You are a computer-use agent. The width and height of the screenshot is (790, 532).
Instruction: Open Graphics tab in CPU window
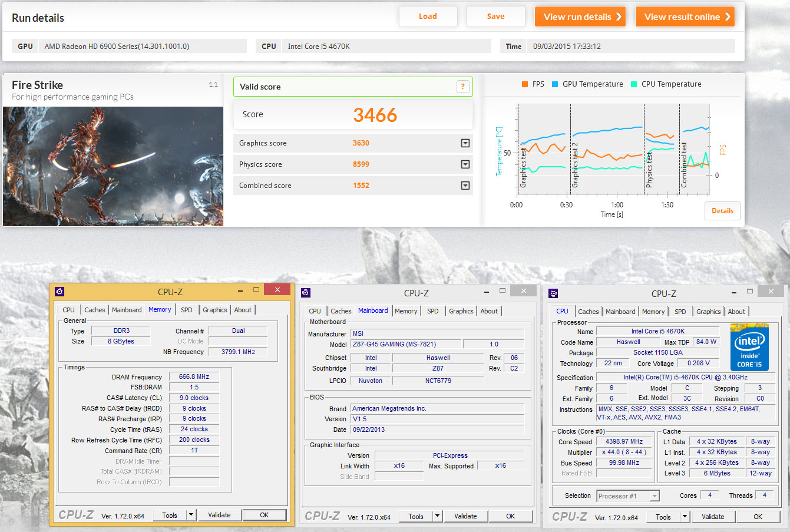(709, 312)
